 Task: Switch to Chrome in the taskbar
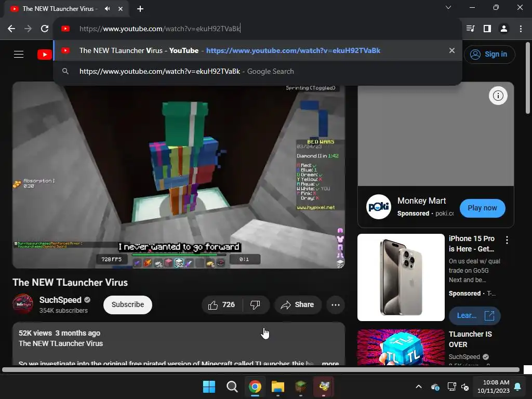[x=255, y=387]
